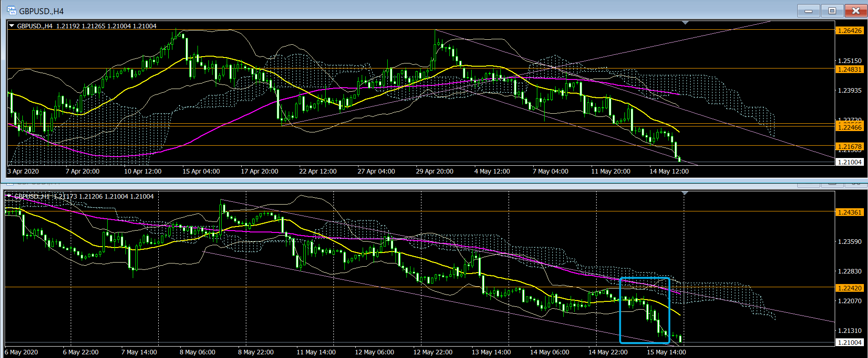Select the 1.24361 orange price label
This screenshot has height=358, width=868.
coord(850,212)
